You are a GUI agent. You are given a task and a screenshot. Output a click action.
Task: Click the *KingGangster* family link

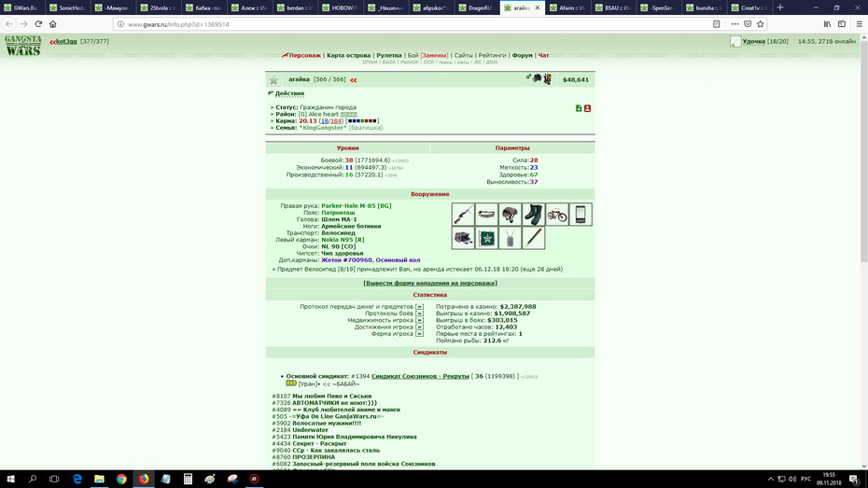pos(323,128)
